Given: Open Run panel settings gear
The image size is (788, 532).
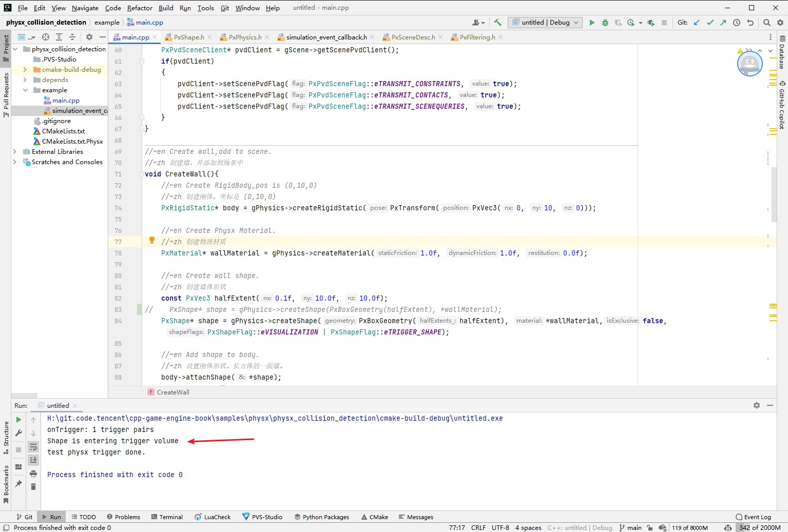Looking at the screenshot, I should point(756,405).
